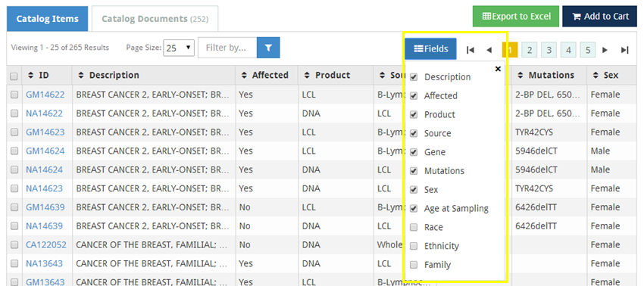The image size is (644, 286).
Task: Enable the Family field checkbox
Action: coord(414,265)
